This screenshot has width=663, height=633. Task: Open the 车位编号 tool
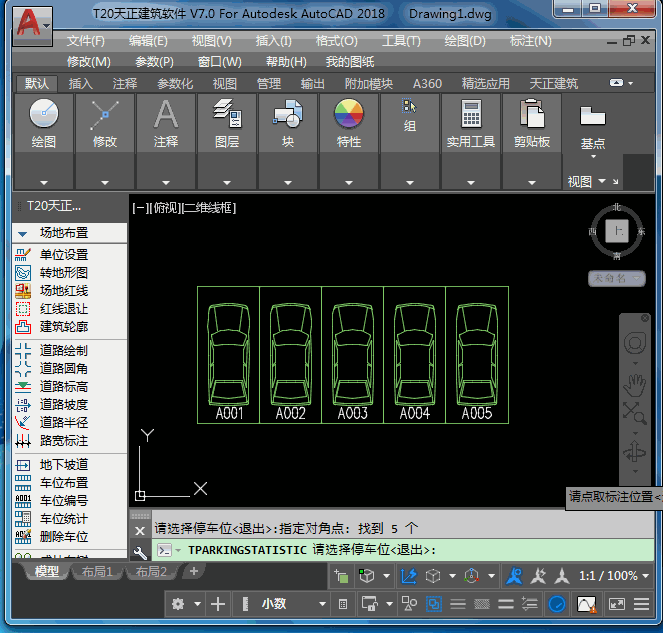click(x=64, y=501)
